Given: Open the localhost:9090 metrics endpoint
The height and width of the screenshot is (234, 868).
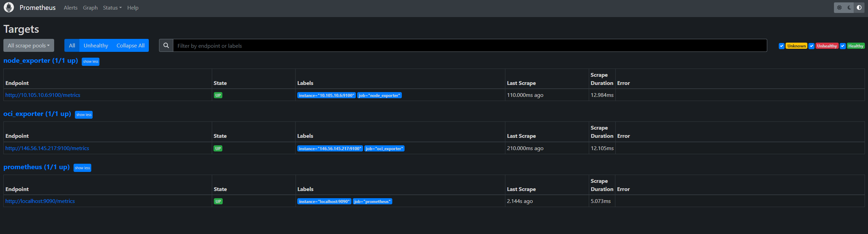Looking at the screenshot, I should (x=40, y=201).
